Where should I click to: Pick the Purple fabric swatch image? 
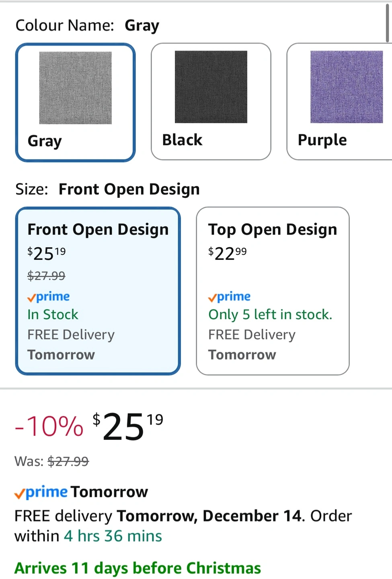(346, 87)
